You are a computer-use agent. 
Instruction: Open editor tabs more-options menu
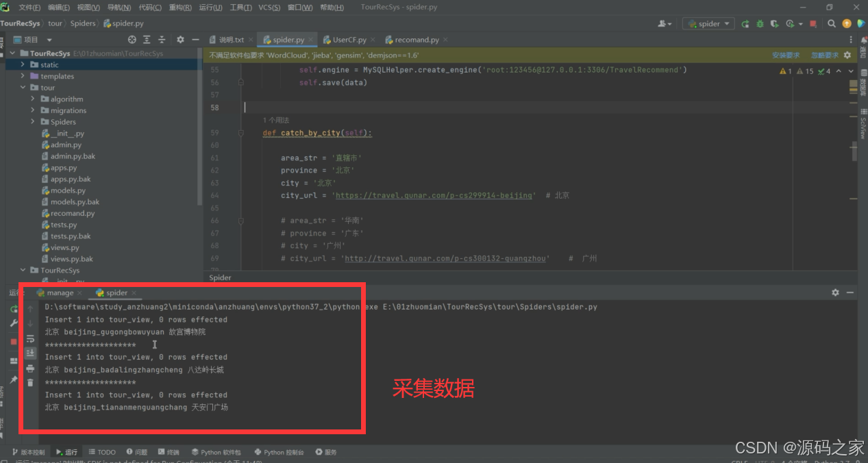point(852,40)
